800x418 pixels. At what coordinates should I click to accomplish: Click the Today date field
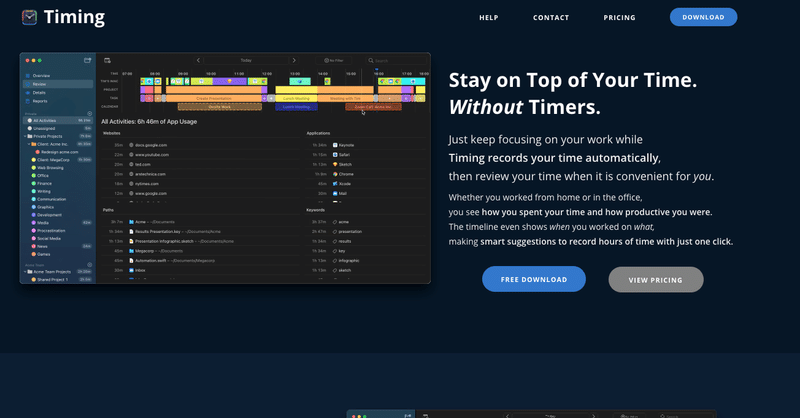point(246,60)
